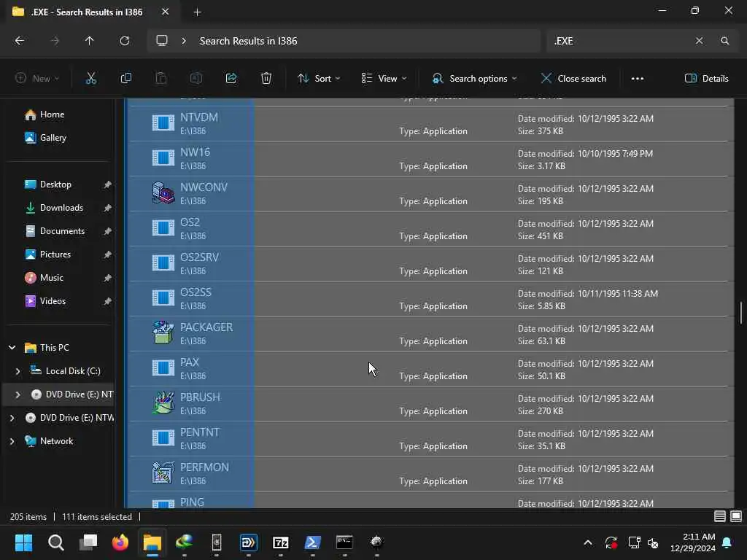Click the PBRUSH application icon
This screenshot has width=747, height=560.
(x=163, y=402)
